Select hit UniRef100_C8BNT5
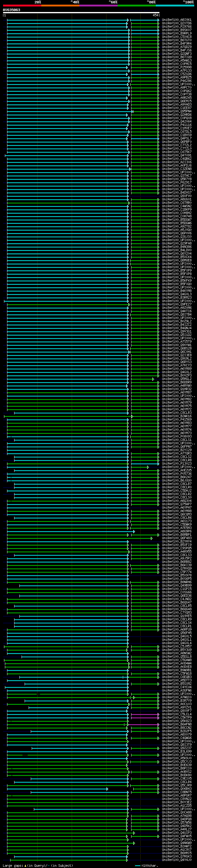This screenshot has height=868, width=197. [x=176, y=792]
